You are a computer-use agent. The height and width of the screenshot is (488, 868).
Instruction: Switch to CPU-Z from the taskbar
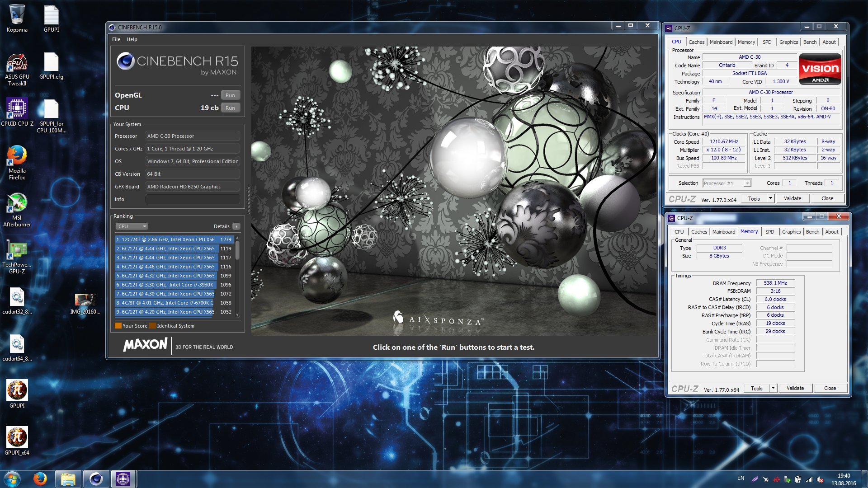tap(123, 479)
